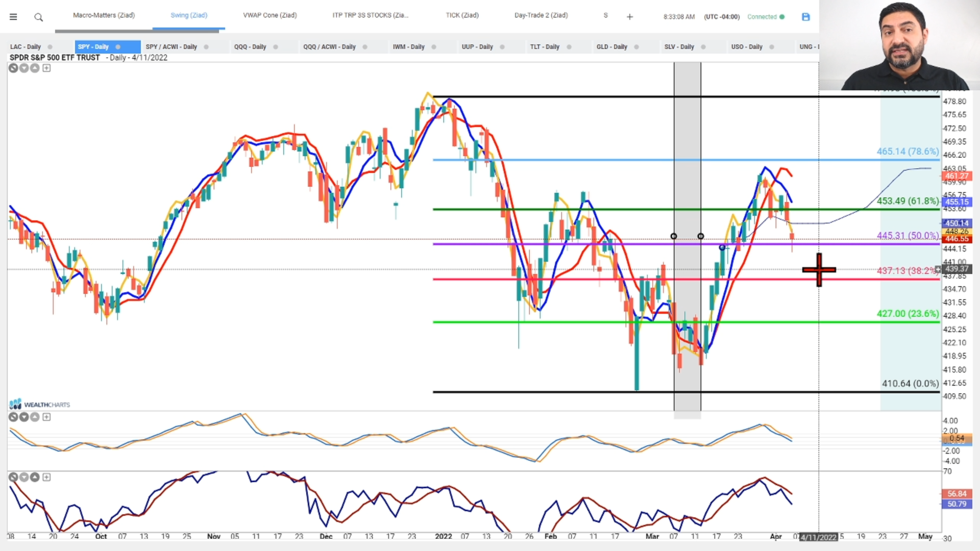Viewport: 980px width, 551px height.
Task: Open the truncated 'S' workspace tab
Action: point(606,15)
